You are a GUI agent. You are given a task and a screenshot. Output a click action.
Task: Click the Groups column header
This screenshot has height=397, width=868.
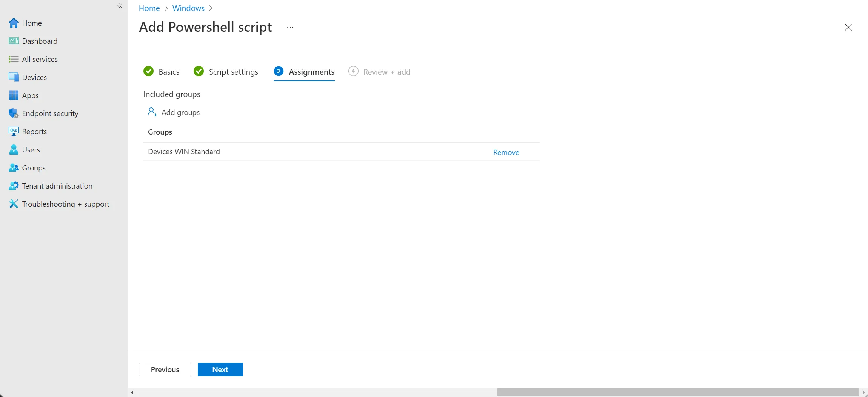tap(160, 132)
